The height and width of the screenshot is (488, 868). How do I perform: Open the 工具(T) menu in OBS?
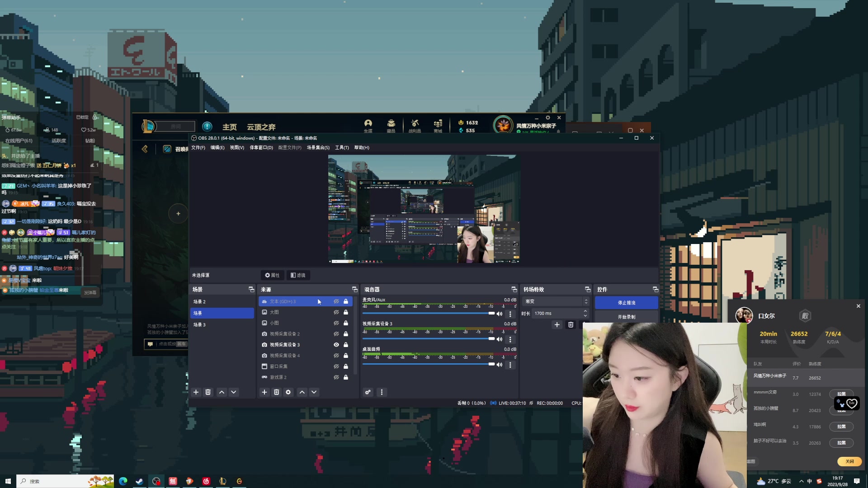342,148
